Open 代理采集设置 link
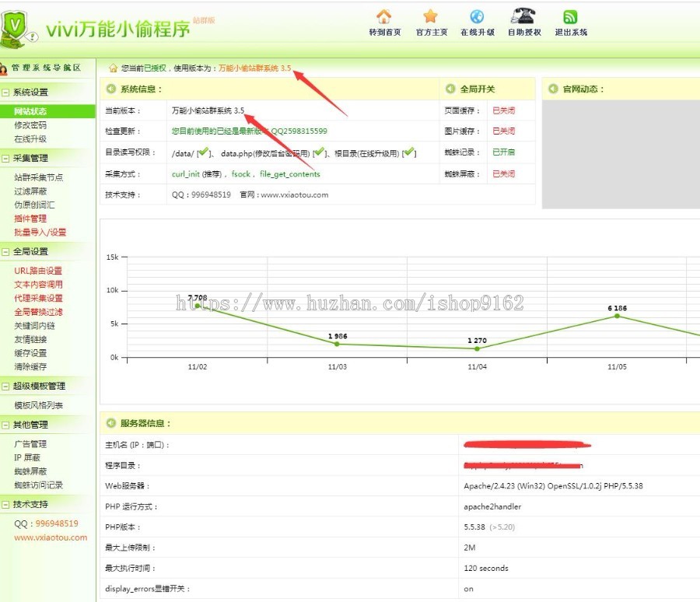700x602 pixels. pos(38,298)
